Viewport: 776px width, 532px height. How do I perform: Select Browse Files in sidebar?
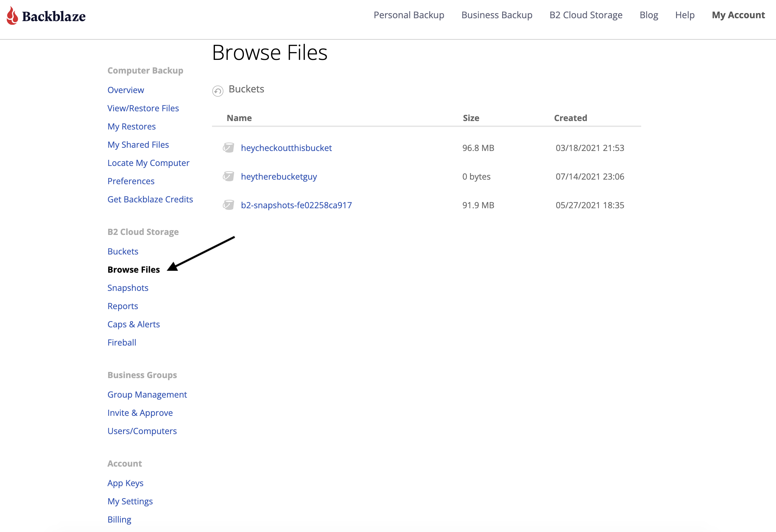click(134, 269)
